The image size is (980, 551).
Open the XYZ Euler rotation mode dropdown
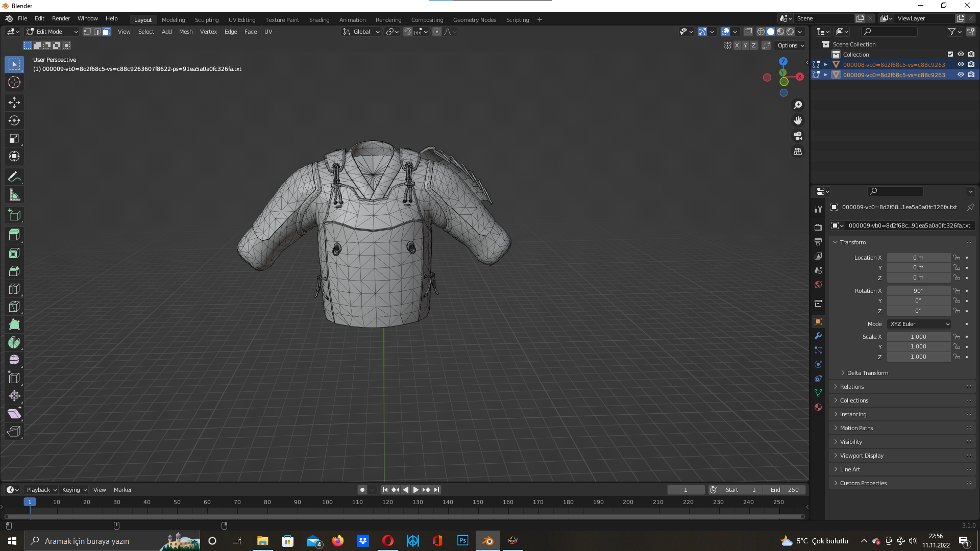[920, 324]
